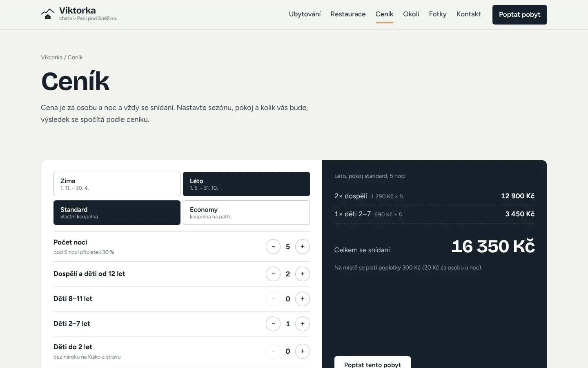The image size is (588, 368).
Task: Add a child aged 8–11 with plus
Action: tap(303, 299)
